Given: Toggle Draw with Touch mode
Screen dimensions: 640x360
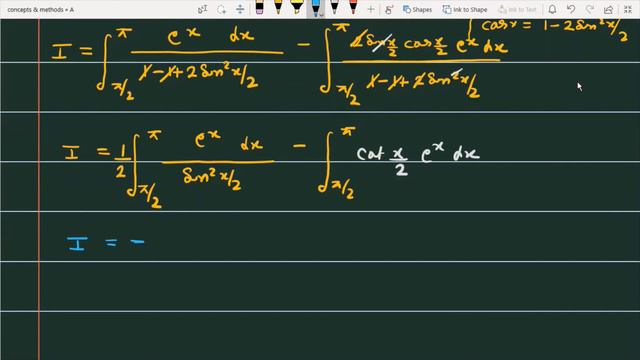Looking at the screenshot, I should coord(389,9).
